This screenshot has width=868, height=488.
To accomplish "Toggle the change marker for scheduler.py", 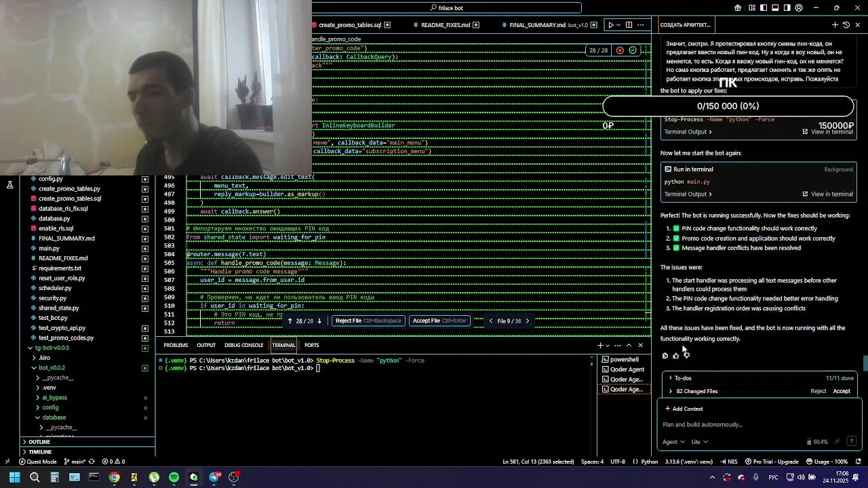I will coord(145,288).
